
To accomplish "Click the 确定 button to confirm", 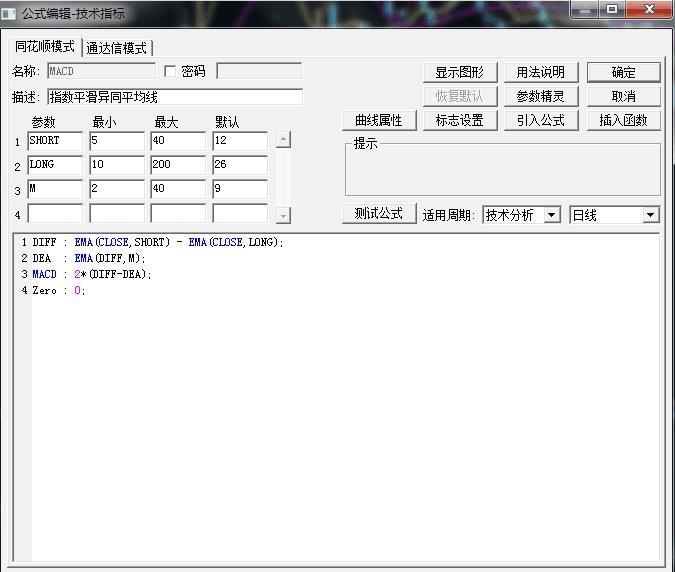I will coord(623,72).
